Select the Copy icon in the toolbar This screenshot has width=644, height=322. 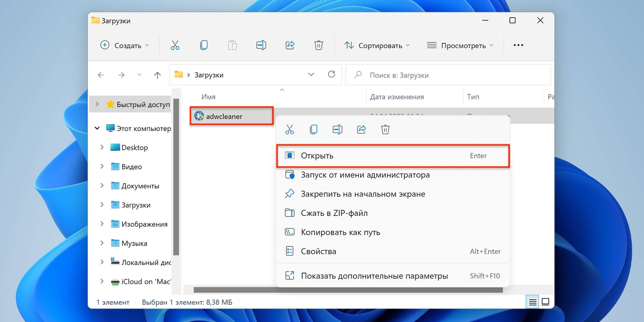click(204, 45)
